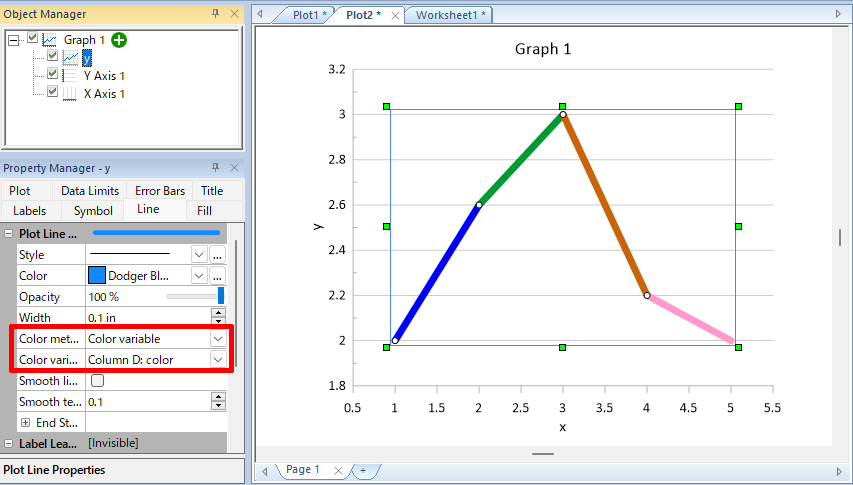Select X Axis 1 in the object tree
Image resolution: width=853 pixels, height=485 pixels.
[x=104, y=94]
